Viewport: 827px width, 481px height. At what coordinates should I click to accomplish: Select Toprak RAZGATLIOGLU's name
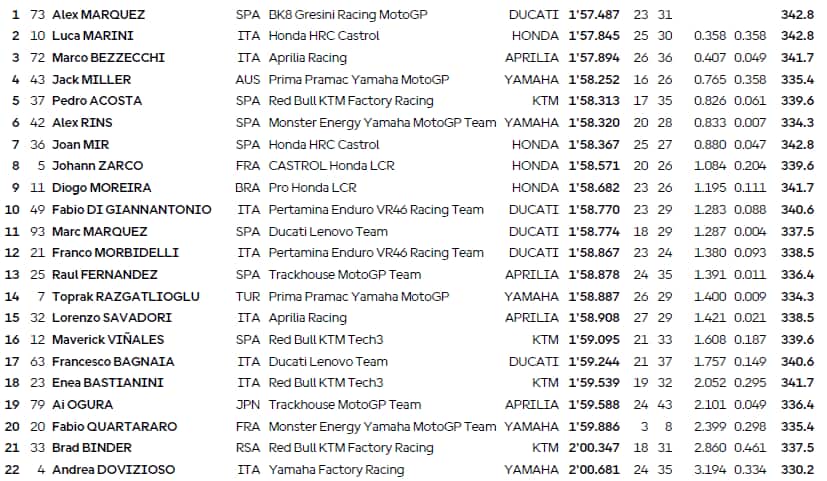[x=125, y=297]
